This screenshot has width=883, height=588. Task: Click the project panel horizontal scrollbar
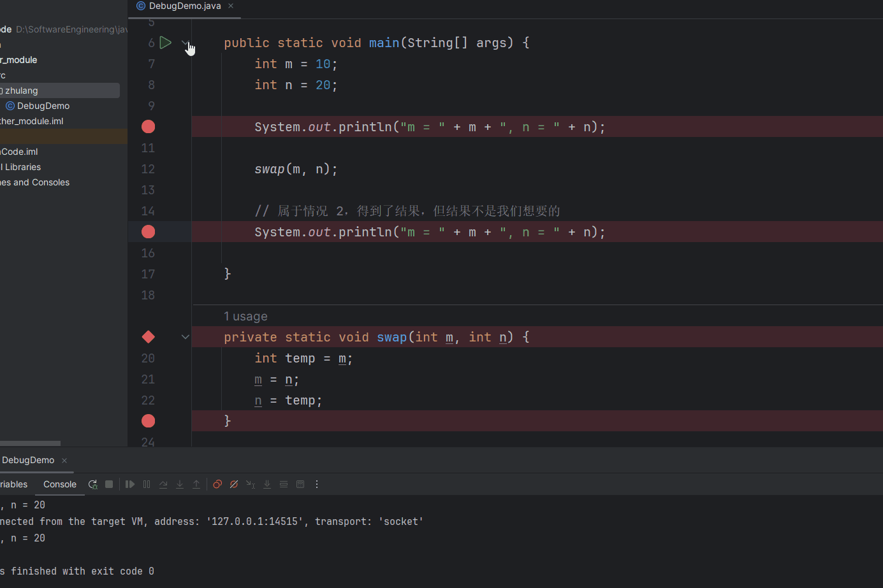[x=30, y=443]
